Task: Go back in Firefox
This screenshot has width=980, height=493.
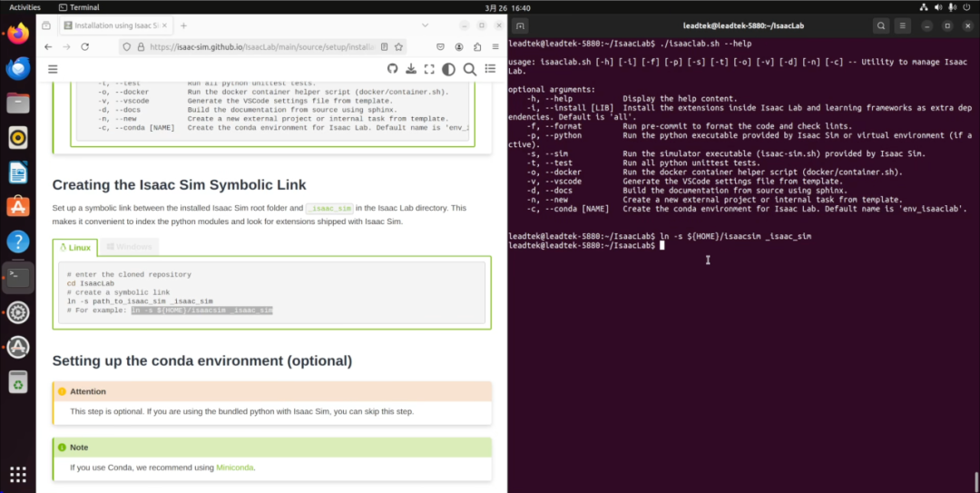Action: point(48,47)
